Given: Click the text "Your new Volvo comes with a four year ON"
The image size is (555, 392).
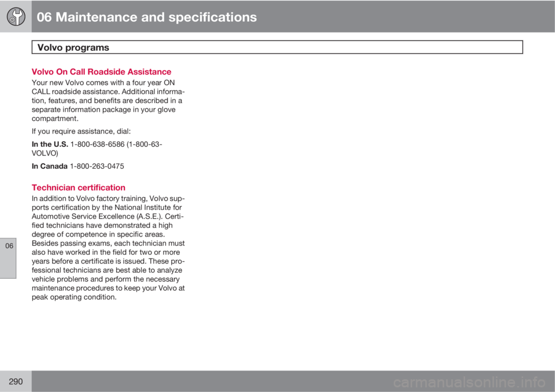Looking at the screenshot, I should (103, 83).
